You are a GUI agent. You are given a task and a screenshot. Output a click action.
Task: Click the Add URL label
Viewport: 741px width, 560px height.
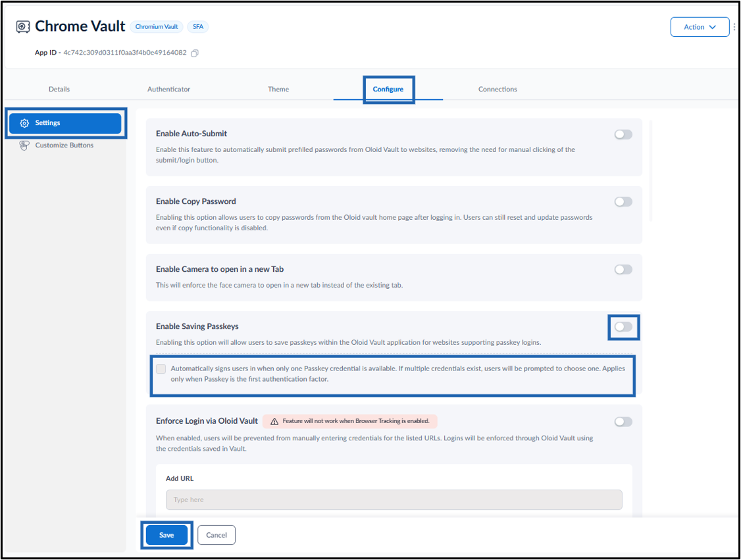180,478
